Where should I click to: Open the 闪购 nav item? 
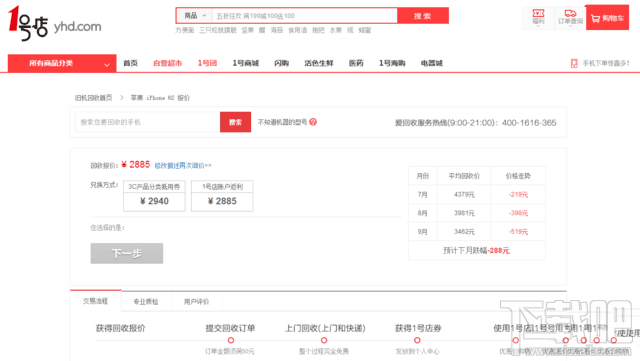click(282, 63)
